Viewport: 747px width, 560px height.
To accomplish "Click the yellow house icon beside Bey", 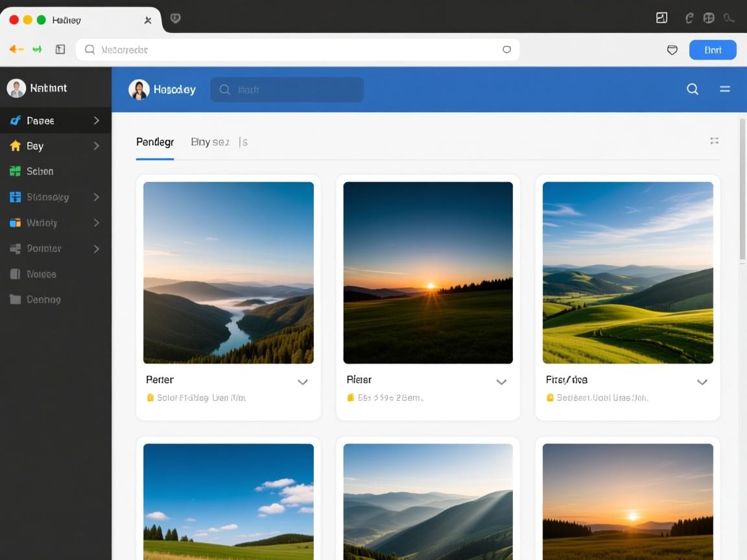I will pyautogui.click(x=16, y=146).
